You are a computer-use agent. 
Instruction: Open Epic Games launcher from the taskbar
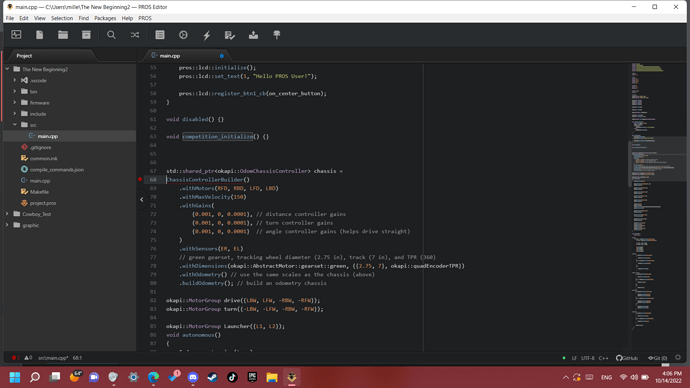pos(252,377)
